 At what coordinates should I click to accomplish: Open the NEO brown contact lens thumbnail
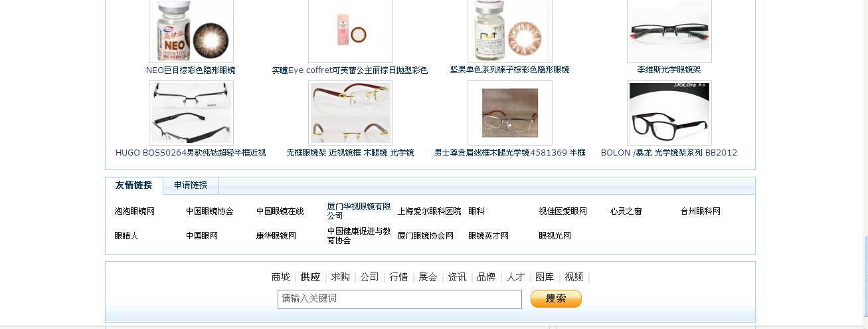(x=191, y=31)
